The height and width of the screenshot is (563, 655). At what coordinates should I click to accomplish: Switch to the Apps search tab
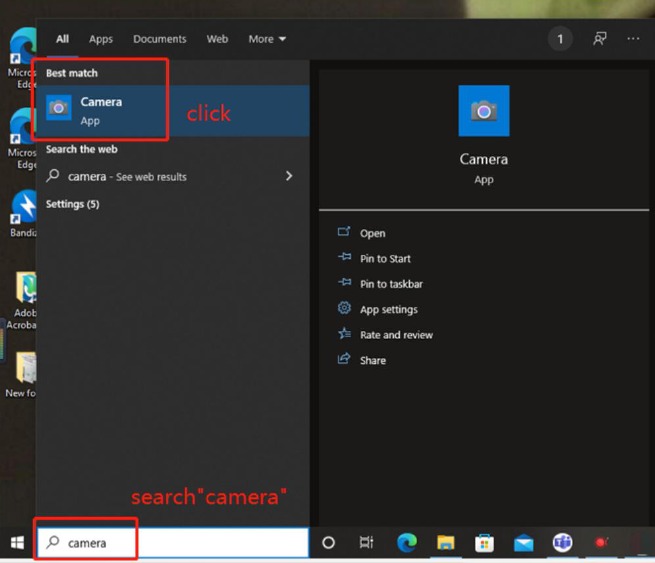tap(101, 39)
